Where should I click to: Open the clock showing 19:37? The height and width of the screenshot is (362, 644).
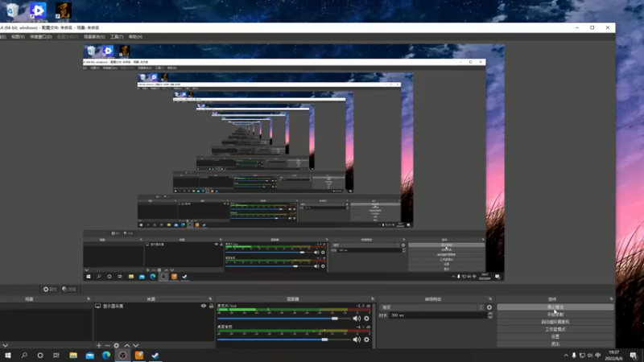point(613,356)
